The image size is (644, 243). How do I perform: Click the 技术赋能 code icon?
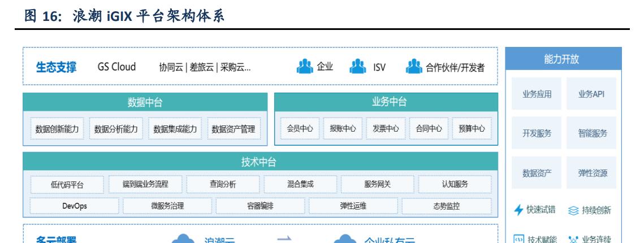pyautogui.click(x=518, y=239)
